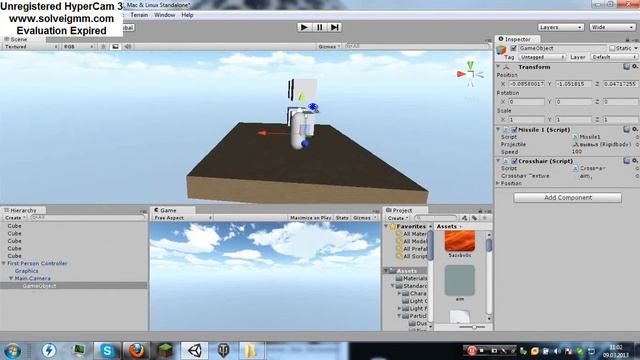Click the red X axis of the orientation gizmo
The height and width of the screenshot is (360, 640).
pos(461,74)
